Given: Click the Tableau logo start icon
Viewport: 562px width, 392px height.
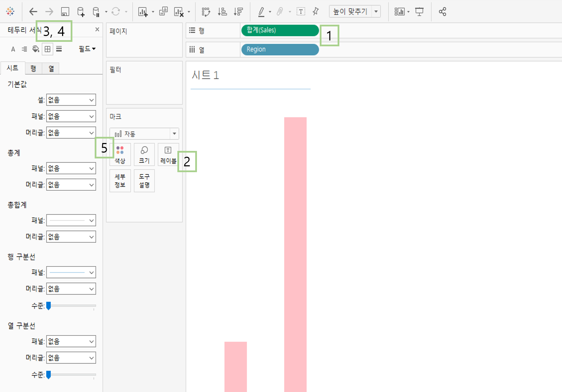Looking at the screenshot, I should pos(10,11).
